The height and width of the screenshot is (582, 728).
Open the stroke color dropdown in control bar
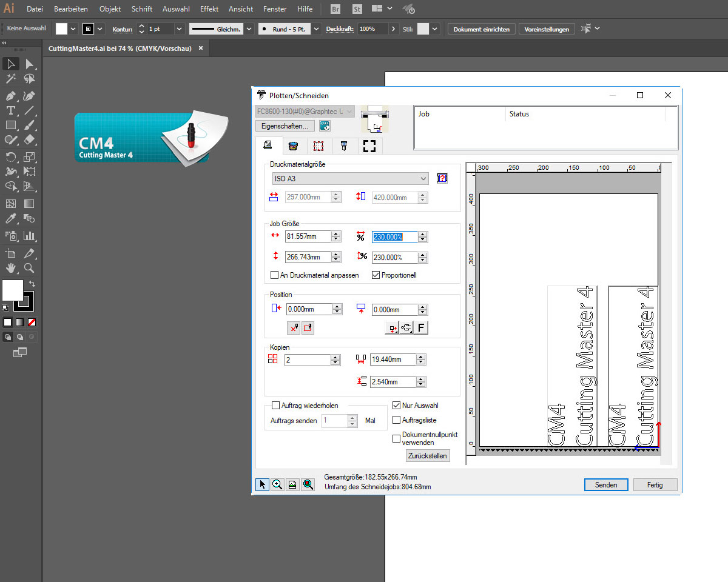tap(100, 28)
